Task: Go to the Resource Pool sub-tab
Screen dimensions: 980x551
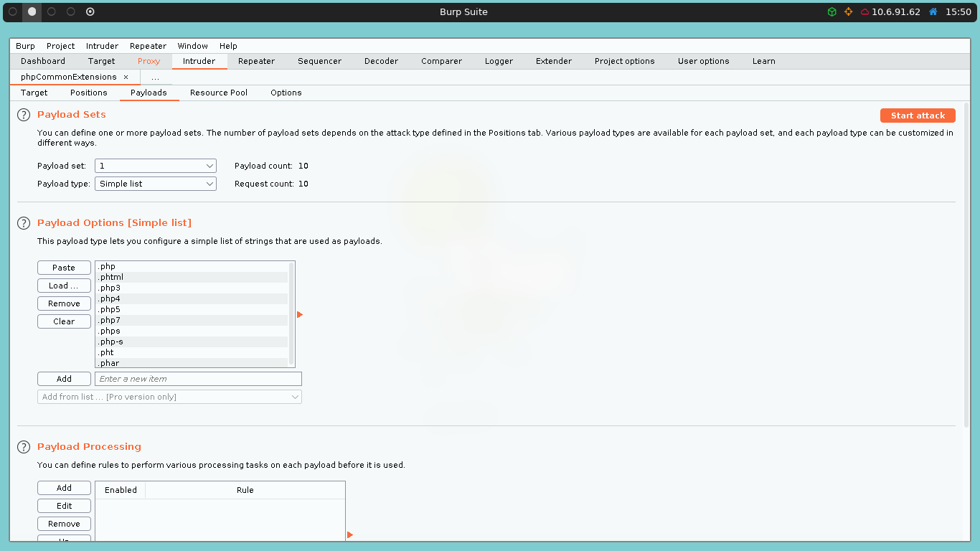Action: click(219, 93)
